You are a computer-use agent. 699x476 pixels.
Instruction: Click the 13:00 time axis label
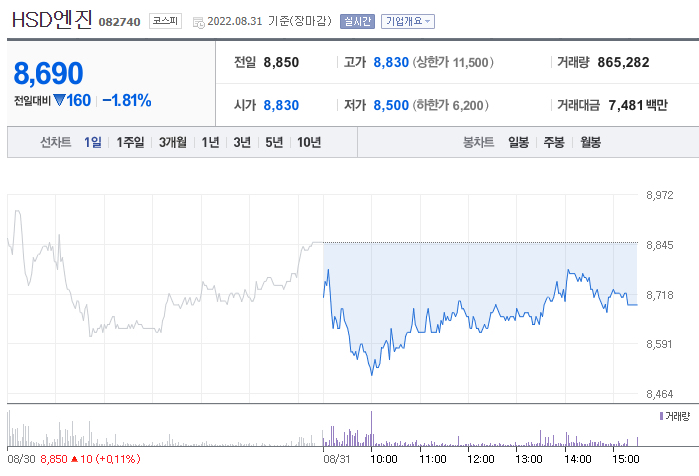coord(529,459)
